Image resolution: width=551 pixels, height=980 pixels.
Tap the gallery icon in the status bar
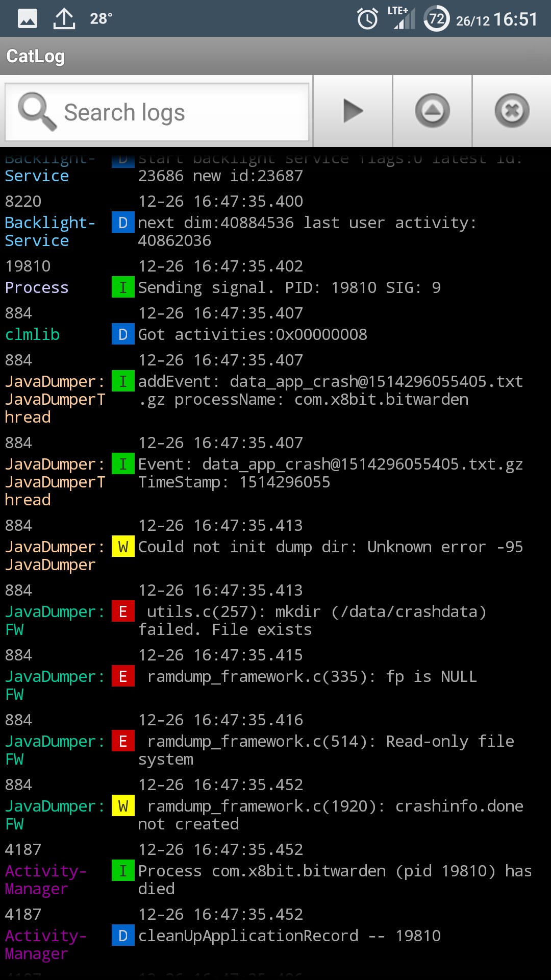pos(27,18)
